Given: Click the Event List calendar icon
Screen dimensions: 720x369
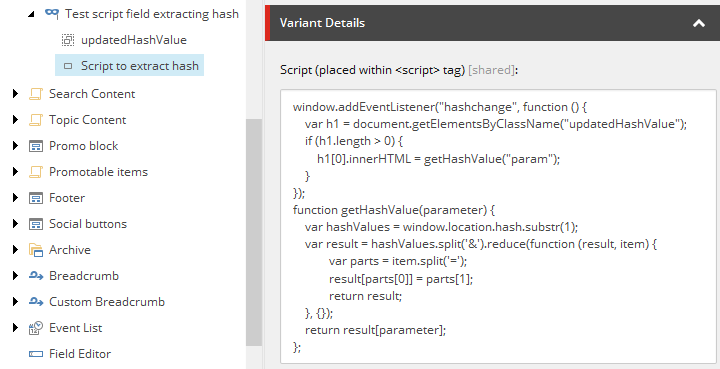Looking at the screenshot, I should click(x=35, y=328).
